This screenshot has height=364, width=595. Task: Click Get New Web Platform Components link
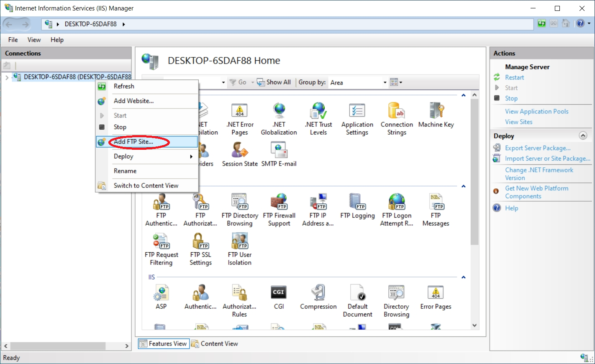point(536,192)
